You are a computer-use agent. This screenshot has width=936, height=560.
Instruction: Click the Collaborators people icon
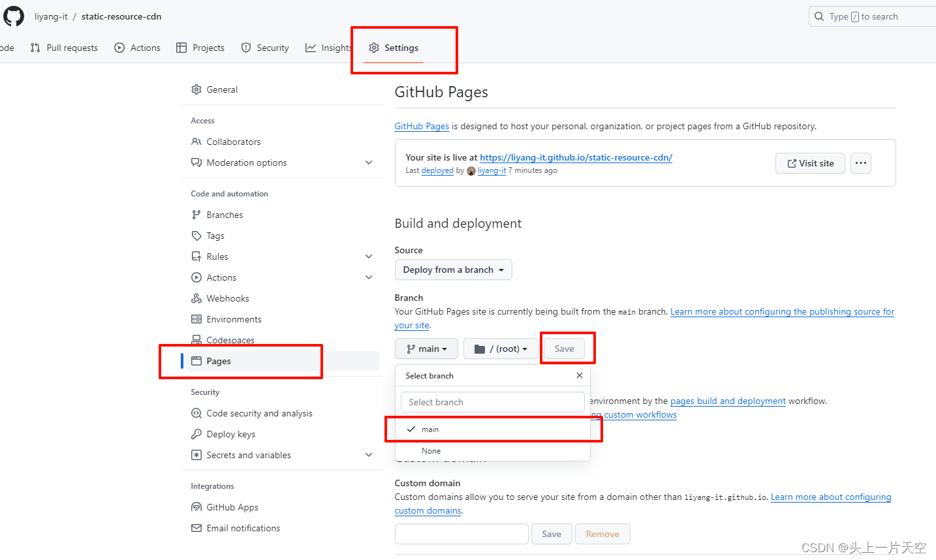(x=196, y=142)
